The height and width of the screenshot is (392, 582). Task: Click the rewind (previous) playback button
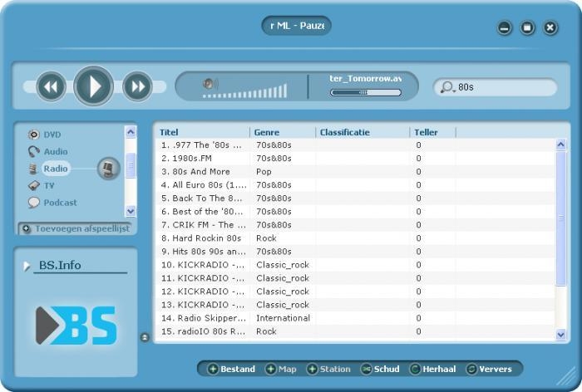(x=52, y=86)
